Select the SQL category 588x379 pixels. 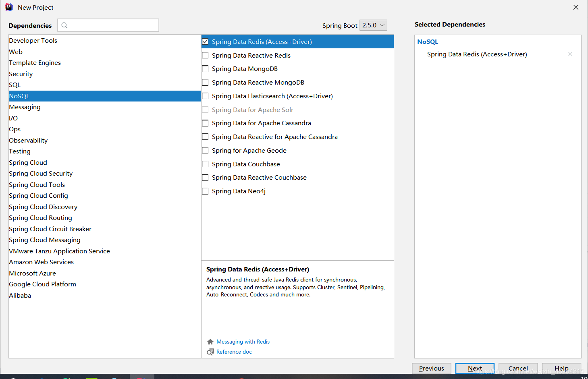click(105, 85)
